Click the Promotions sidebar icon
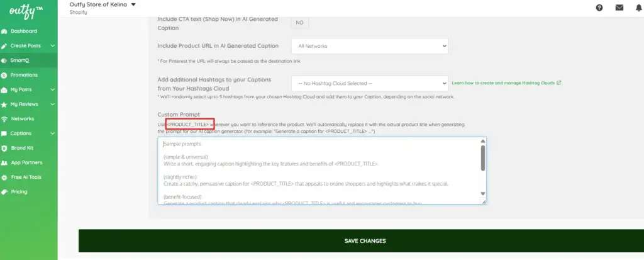This screenshot has height=260, width=644. point(5,75)
